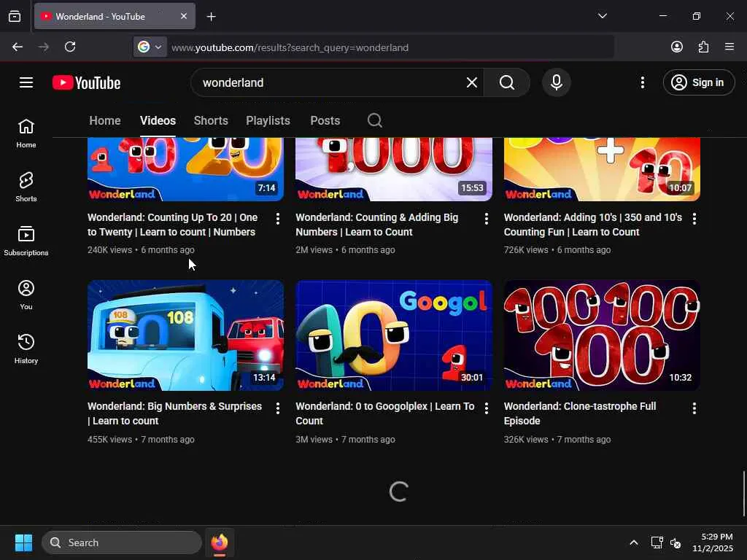
Task: Open YouTube settings three-dot menu
Action: coord(642,82)
